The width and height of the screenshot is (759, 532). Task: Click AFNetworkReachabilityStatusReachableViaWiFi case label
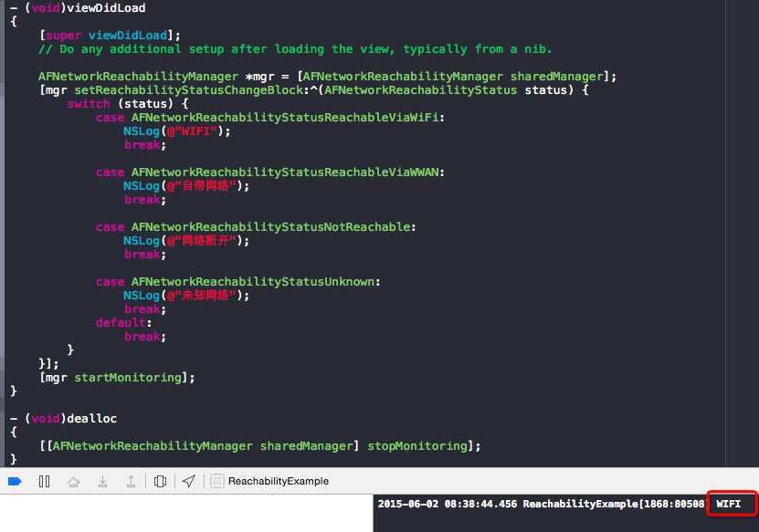[x=285, y=118]
